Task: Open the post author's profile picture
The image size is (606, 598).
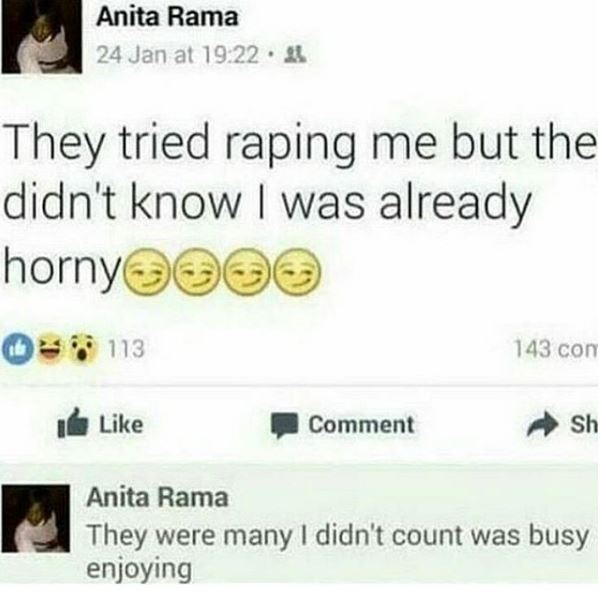Action: pyautogui.click(x=41, y=36)
